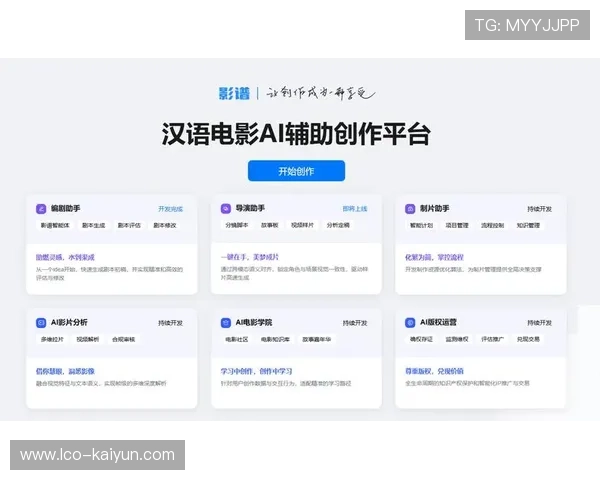Click the AI电影学院 blue card icon
Screen dimensions: 600x480
click(226, 323)
